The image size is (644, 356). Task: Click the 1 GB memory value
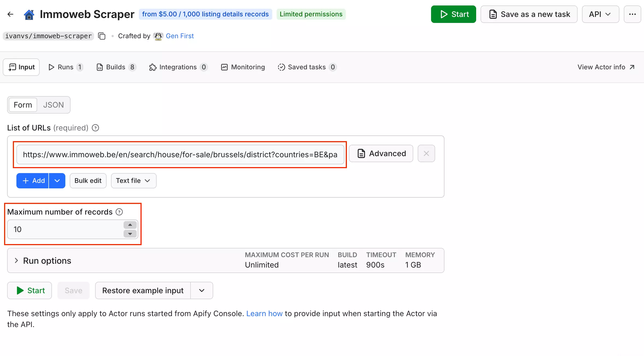tap(413, 265)
